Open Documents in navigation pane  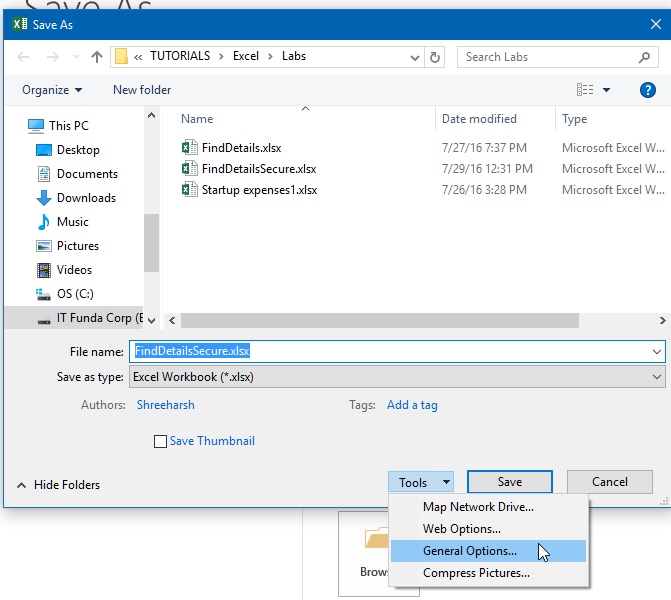[x=87, y=174]
